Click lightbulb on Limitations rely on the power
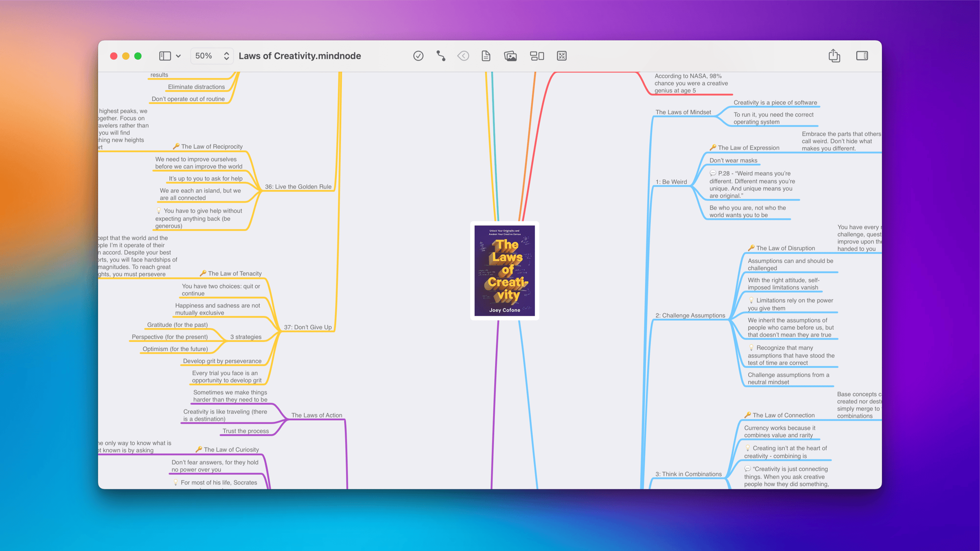 pyautogui.click(x=751, y=300)
